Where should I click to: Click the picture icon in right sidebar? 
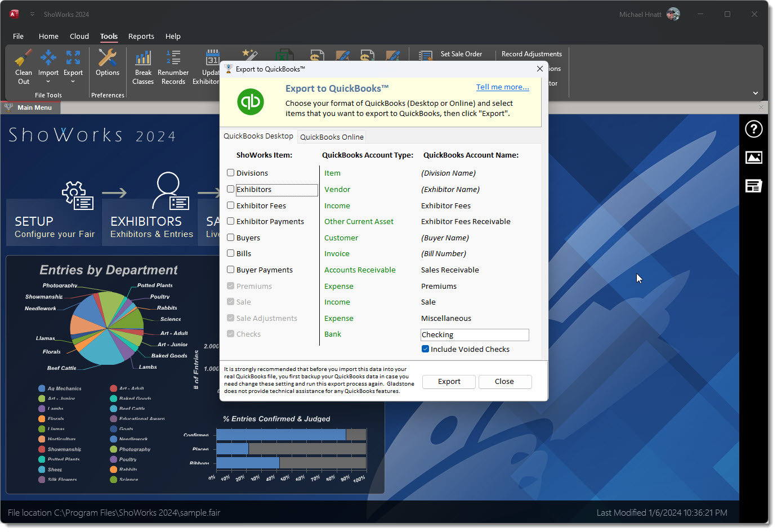coord(753,158)
